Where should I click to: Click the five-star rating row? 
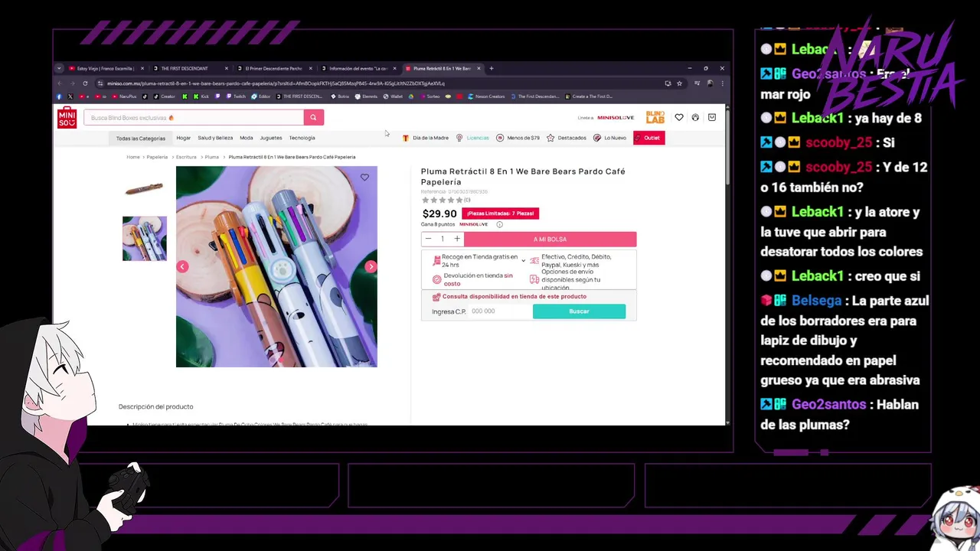click(x=443, y=200)
